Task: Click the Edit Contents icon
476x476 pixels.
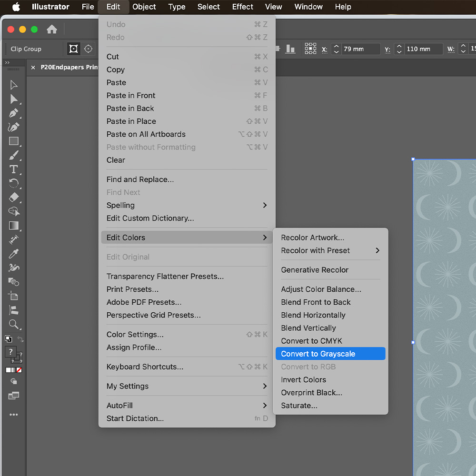Action: pyautogui.click(x=89, y=49)
